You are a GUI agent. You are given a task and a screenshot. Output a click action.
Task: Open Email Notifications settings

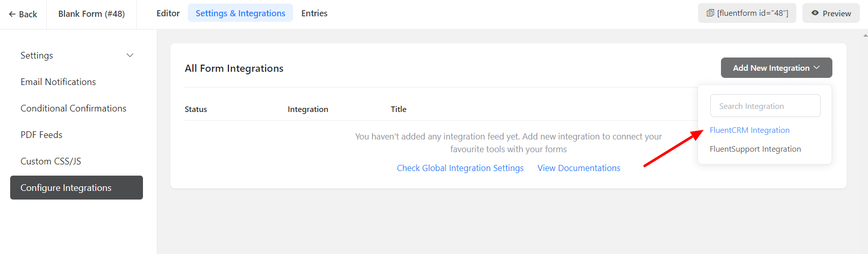58,82
